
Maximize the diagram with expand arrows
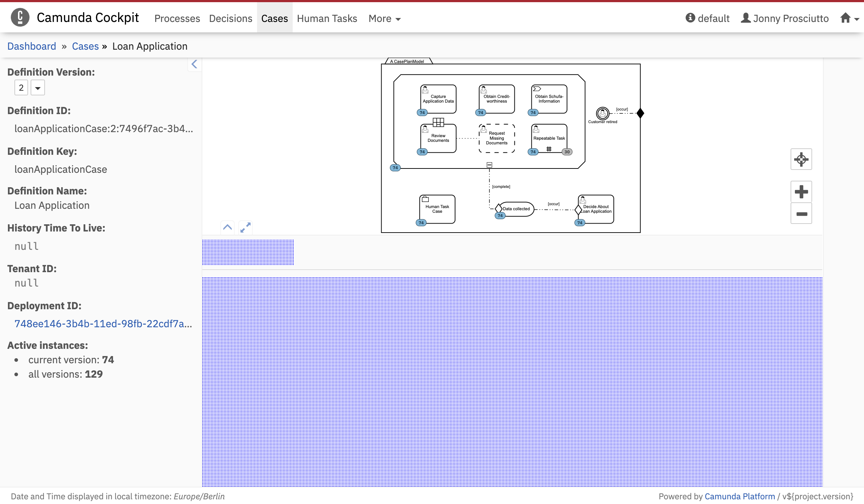[246, 227]
